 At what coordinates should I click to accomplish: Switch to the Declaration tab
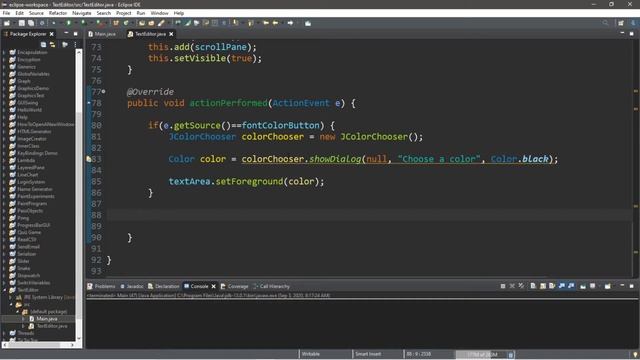coord(164,287)
